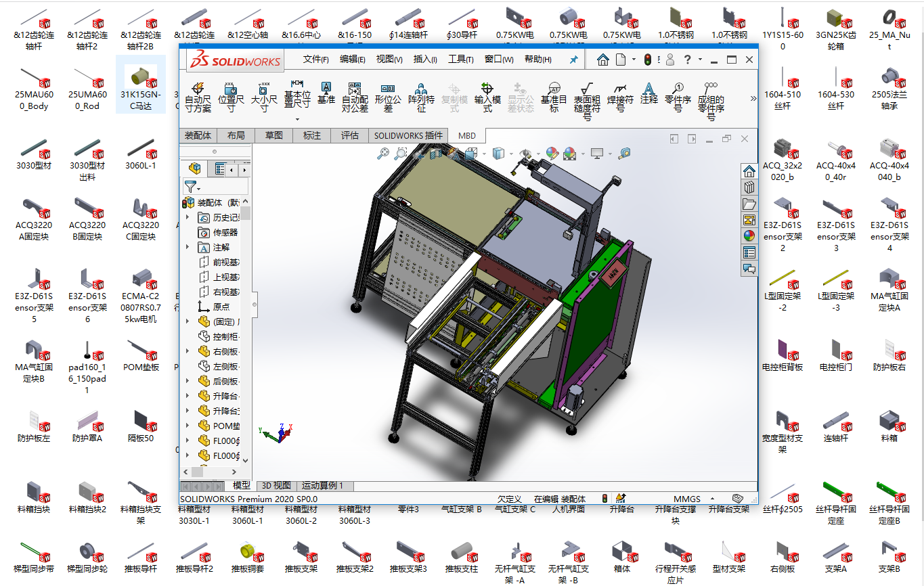Expand the 历史记录 tree node
The height and width of the screenshot is (586, 924).
click(188, 217)
